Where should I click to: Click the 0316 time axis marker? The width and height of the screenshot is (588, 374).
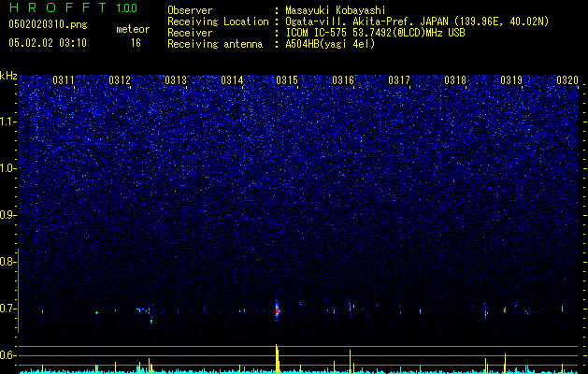pos(343,80)
